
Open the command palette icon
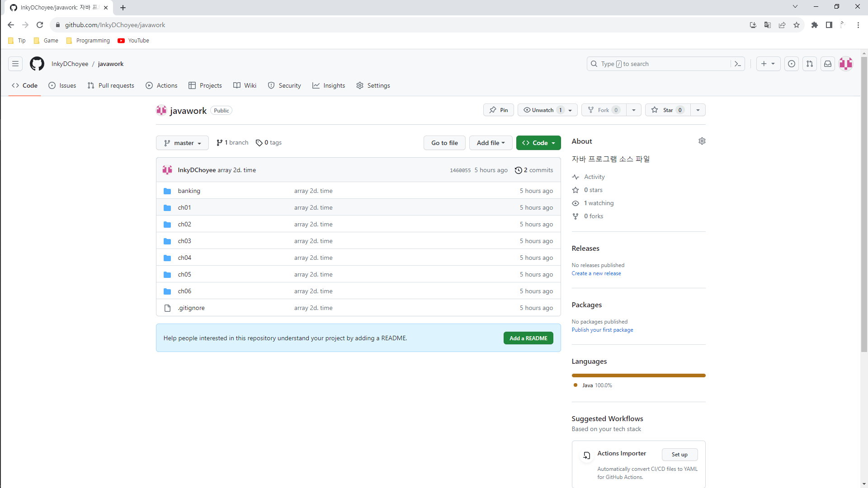pyautogui.click(x=738, y=64)
